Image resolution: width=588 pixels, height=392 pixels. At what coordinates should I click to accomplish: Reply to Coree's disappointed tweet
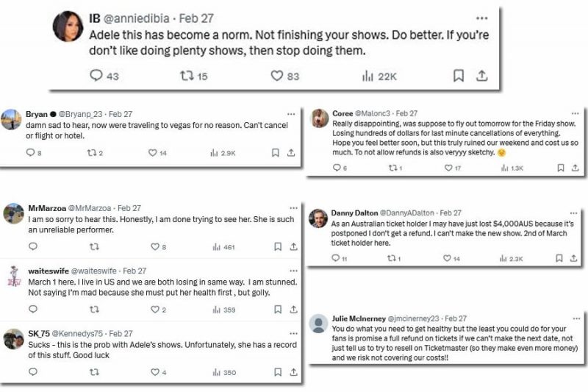coord(337,168)
